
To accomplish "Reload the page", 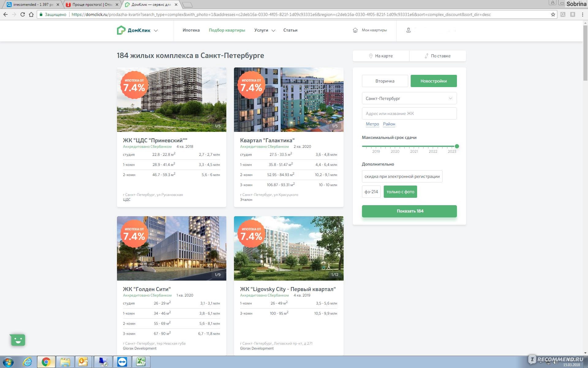I will tap(23, 14).
